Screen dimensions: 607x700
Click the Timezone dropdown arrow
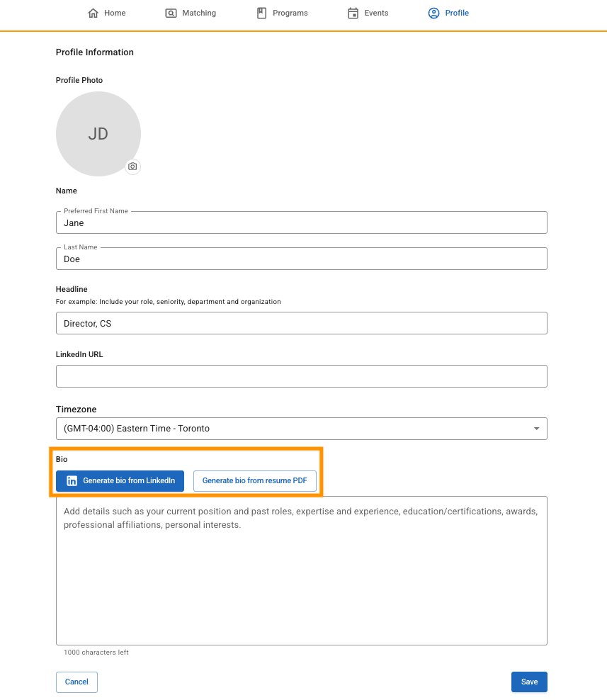tap(536, 429)
